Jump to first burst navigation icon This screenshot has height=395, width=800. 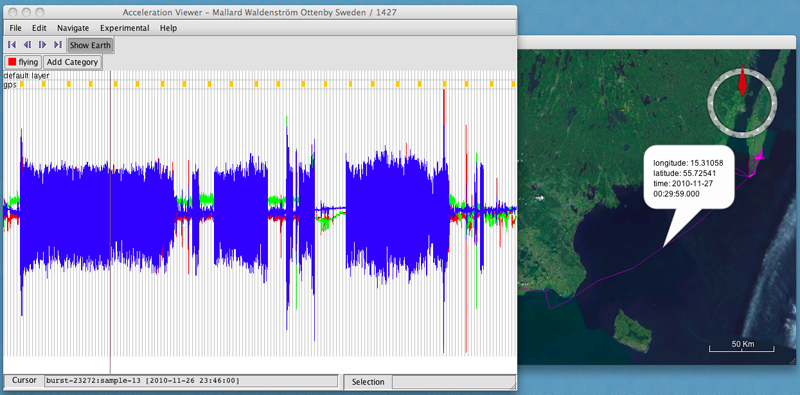[x=12, y=45]
